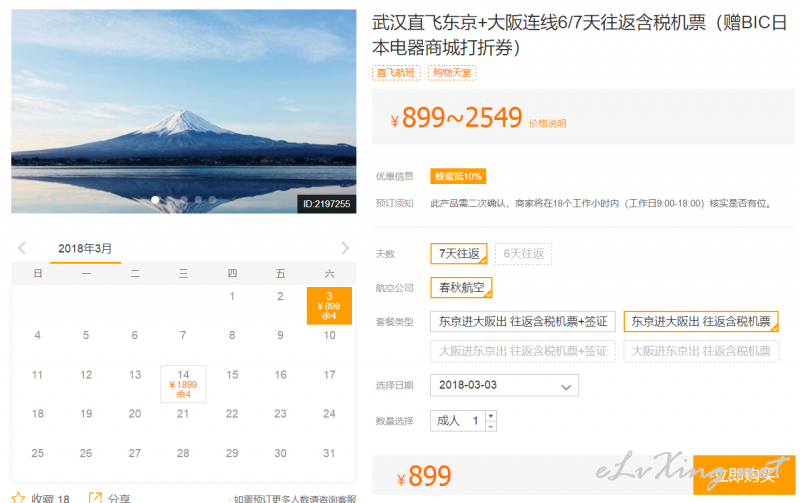Image resolution: width=800 pixels, height=503 pixels.
Task: Select 春秋航空 airline option
Action: [461, 288]
